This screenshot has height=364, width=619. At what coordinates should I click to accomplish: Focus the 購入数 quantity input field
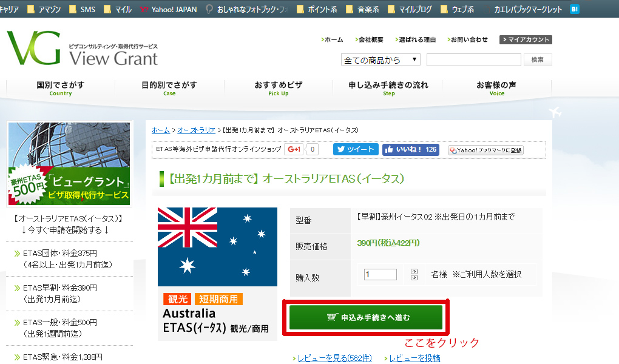[381, 274]
